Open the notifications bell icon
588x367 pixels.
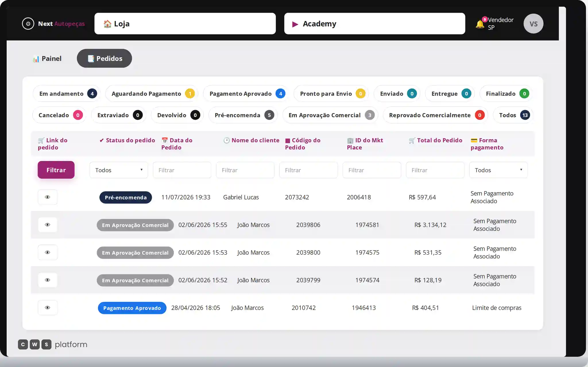[480, 24]
